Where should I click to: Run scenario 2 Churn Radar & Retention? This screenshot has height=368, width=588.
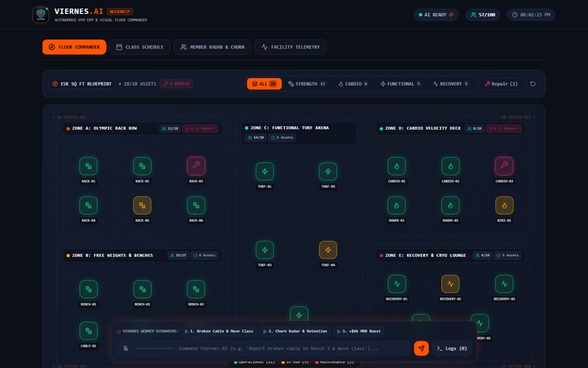(295, 331)
